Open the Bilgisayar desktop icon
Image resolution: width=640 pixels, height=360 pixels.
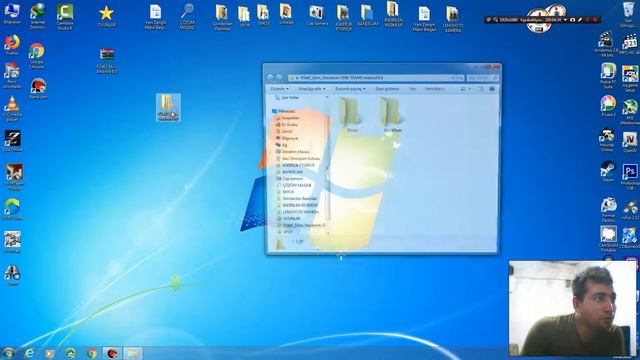[x=12, y=13]
